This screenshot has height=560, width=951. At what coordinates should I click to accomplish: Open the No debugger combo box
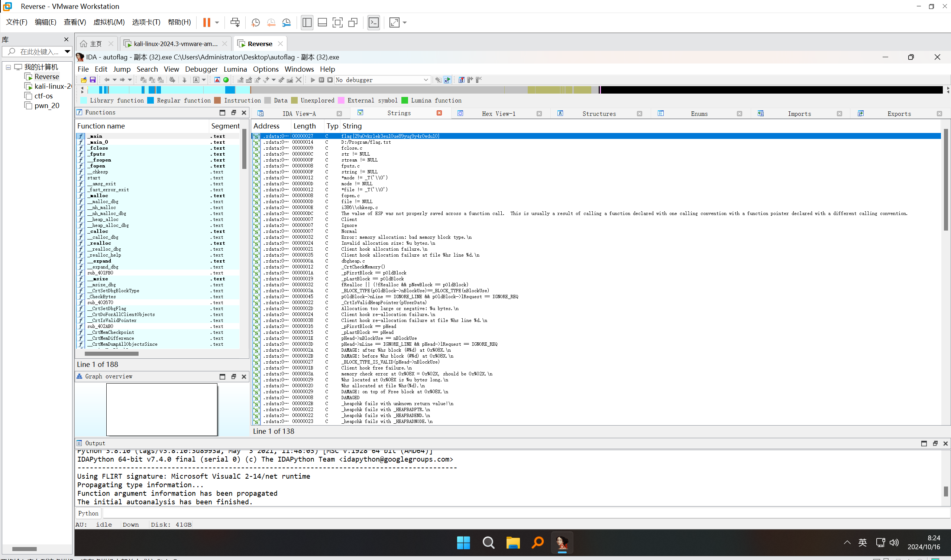coord(382,79)
